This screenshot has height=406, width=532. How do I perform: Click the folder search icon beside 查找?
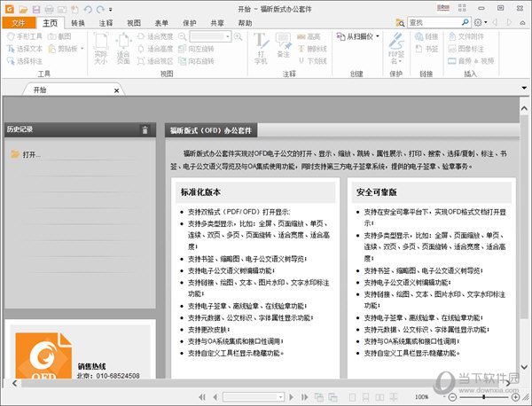point(400,23)
